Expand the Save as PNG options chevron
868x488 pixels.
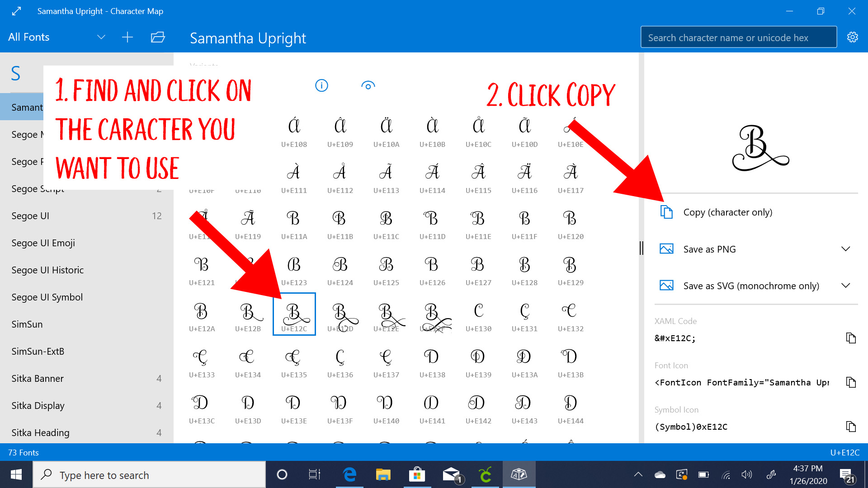[x=845, y=249]
